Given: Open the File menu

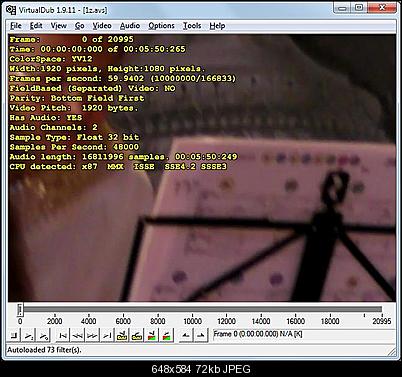Looking at the screenshot, I should pos(16,26).
